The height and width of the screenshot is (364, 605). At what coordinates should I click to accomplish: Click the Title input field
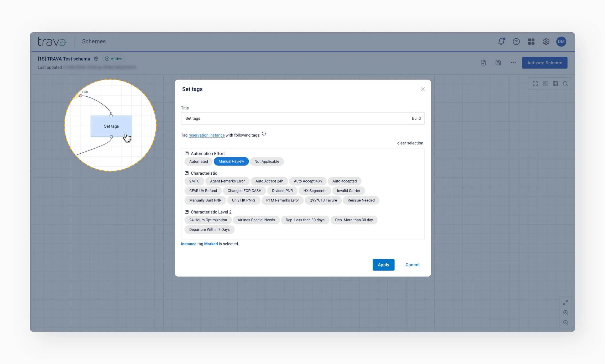coord(294,118)
